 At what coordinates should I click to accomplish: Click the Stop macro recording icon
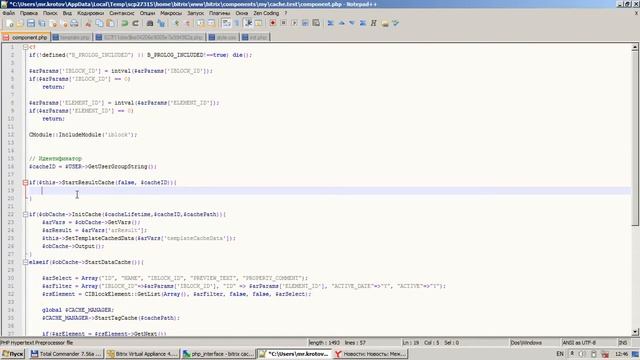pyautogui.click(x=283, y=23)
